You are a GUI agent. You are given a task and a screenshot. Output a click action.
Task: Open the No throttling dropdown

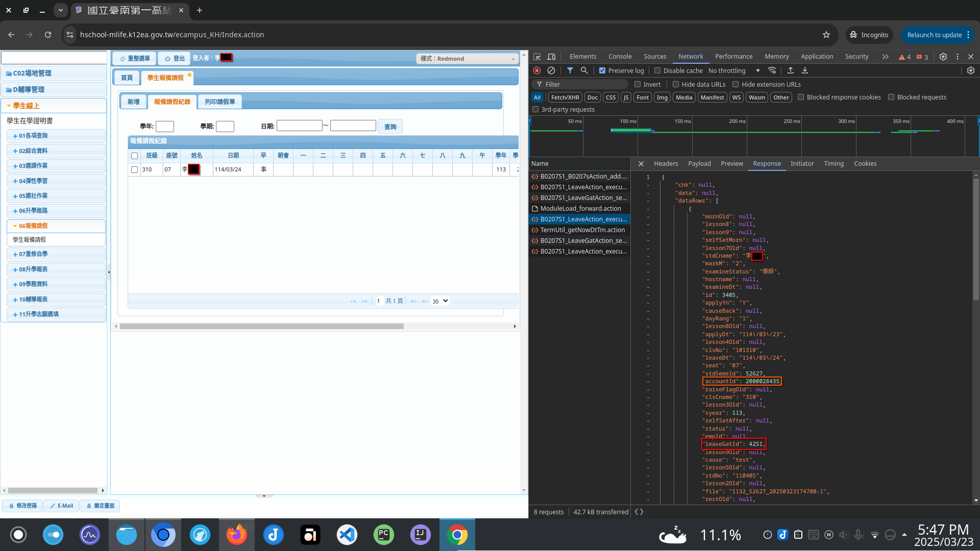coord(734,71)
